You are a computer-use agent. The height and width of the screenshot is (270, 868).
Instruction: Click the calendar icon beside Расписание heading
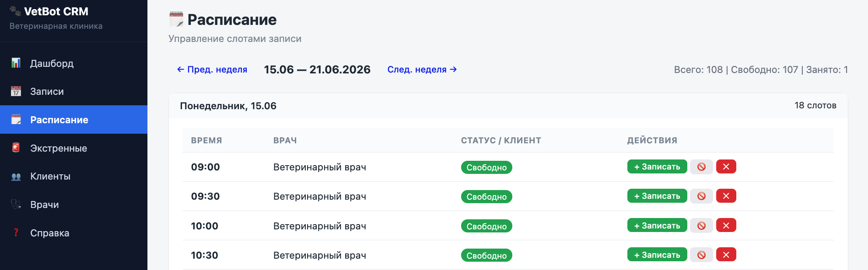(176, 19)
